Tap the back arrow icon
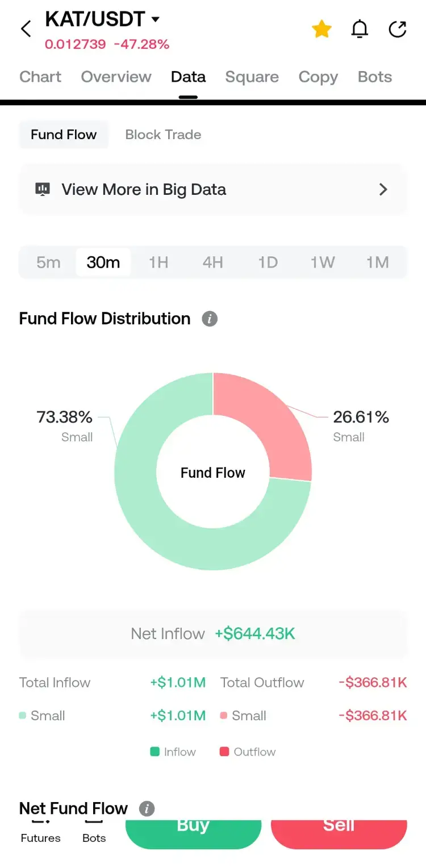This screenshot has width=426, height=868. [26, 29]
